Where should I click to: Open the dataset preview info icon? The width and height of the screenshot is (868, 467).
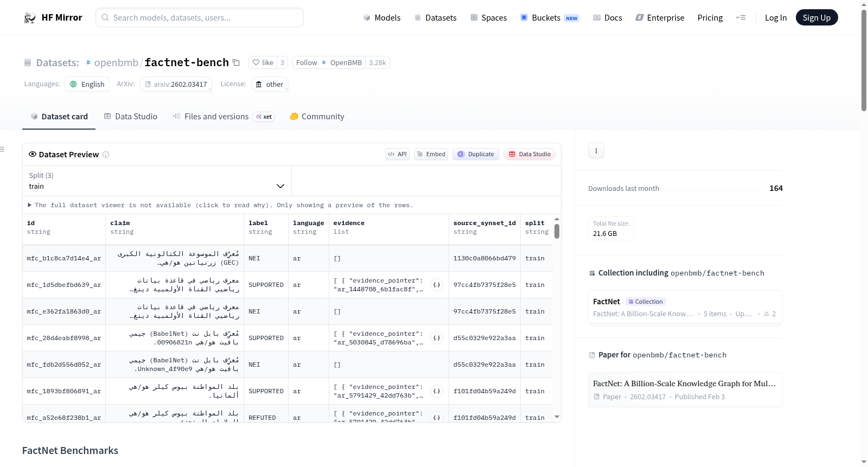tap(106, 155)
